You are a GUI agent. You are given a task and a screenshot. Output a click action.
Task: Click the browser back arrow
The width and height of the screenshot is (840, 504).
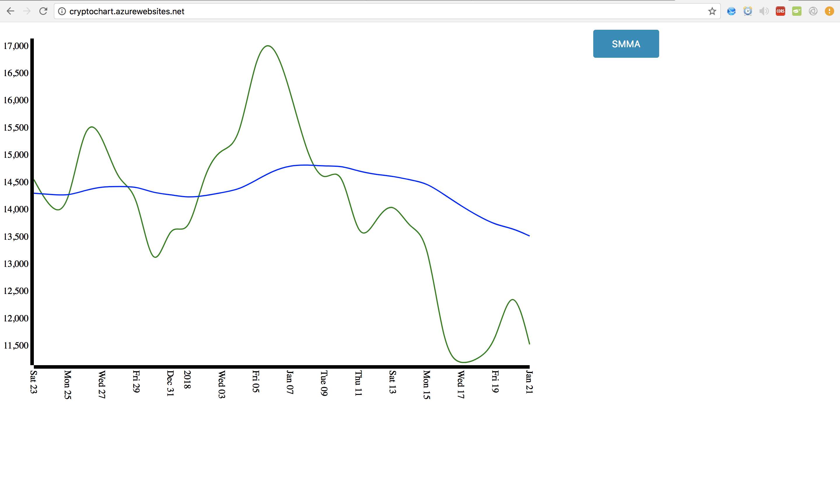tap(10, 11)
